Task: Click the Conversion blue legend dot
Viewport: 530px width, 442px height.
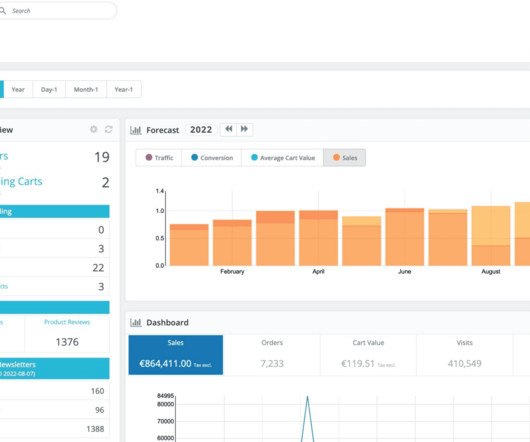Action: 194,157
